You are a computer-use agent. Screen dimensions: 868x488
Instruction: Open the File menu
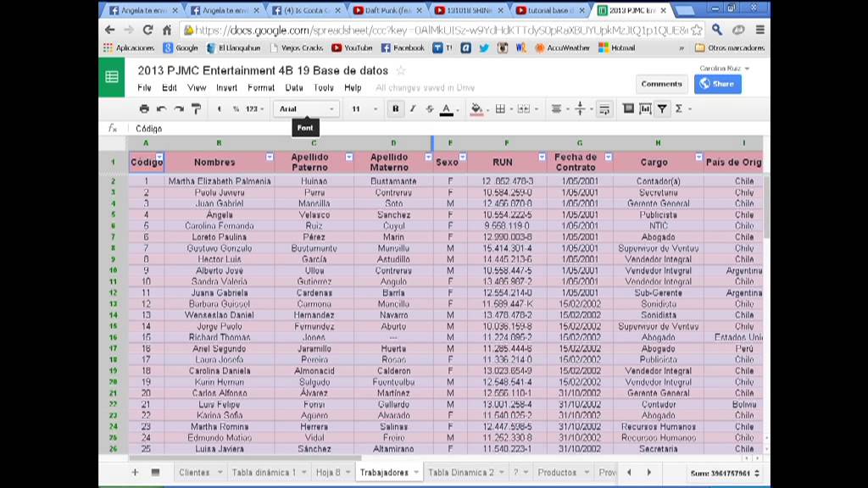(x=144, y=87)
